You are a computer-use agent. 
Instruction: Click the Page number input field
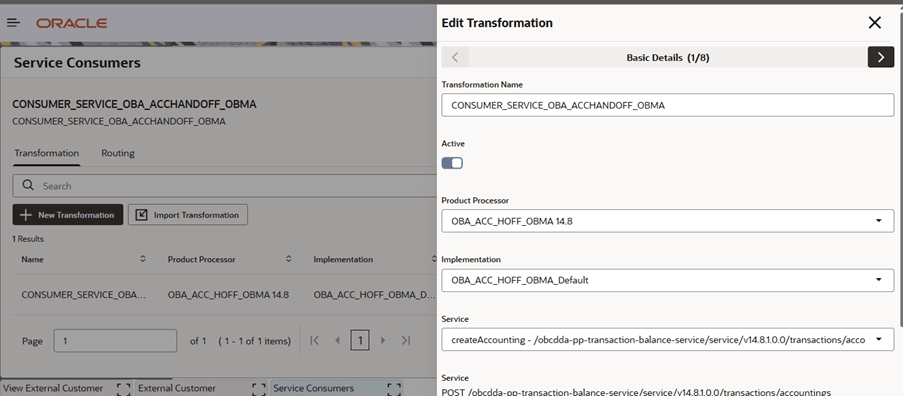[x=115, y=341]
